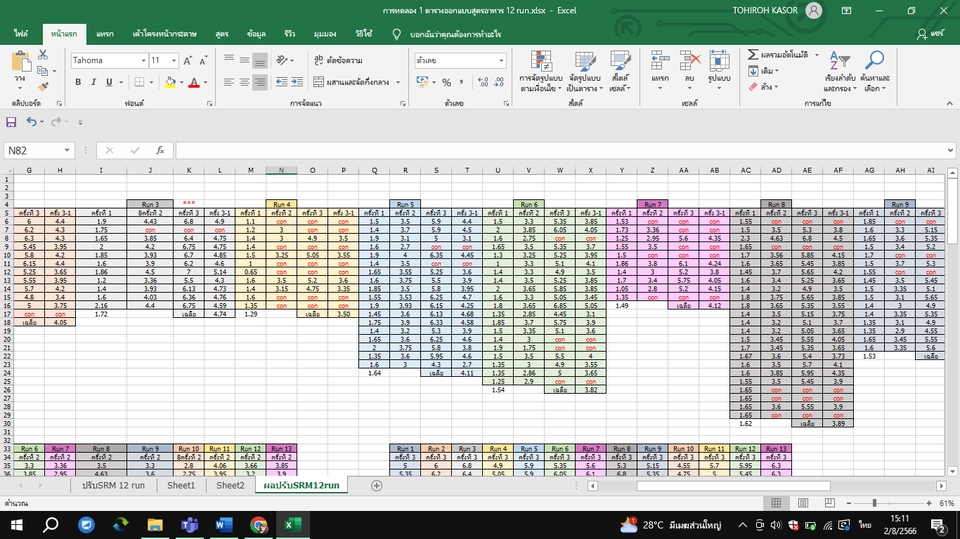Click the Tell me what you want search
The image size is (960, 539).
click(x=455, y=34)
